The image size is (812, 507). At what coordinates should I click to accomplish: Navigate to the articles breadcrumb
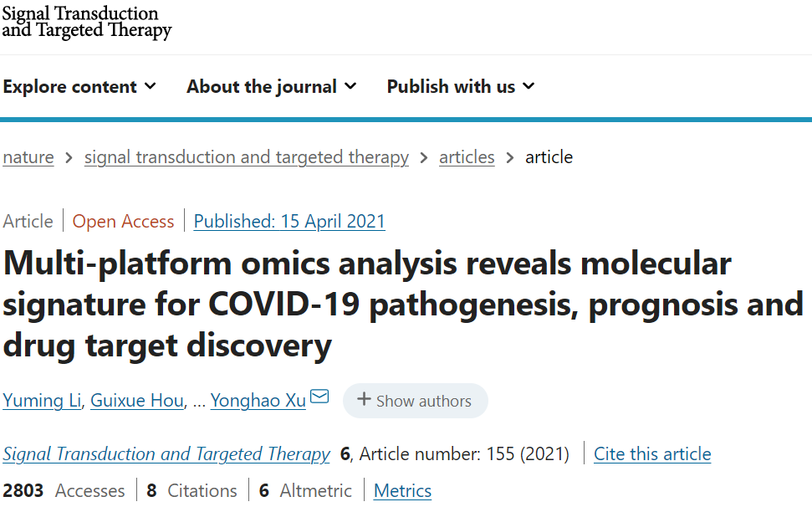[x=467, y=157]
